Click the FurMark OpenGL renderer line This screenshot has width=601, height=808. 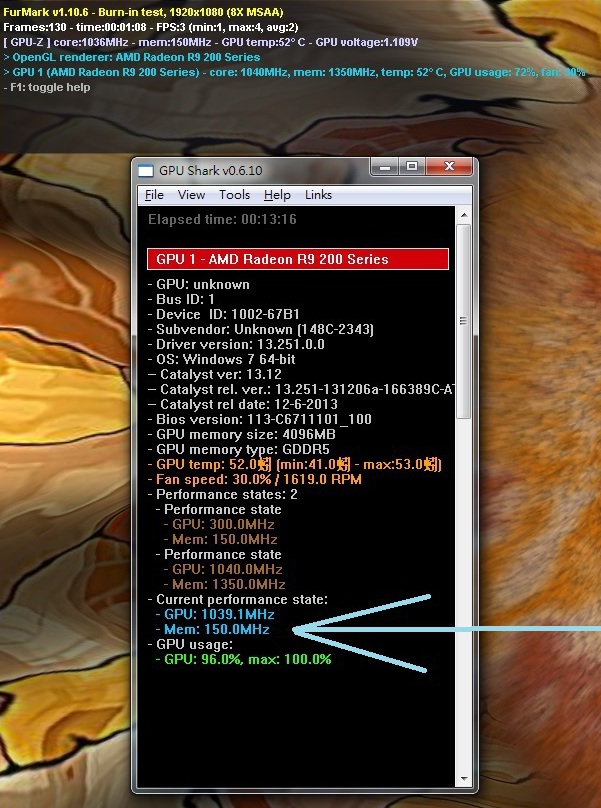pyautogui.click(x=131, y=57)
